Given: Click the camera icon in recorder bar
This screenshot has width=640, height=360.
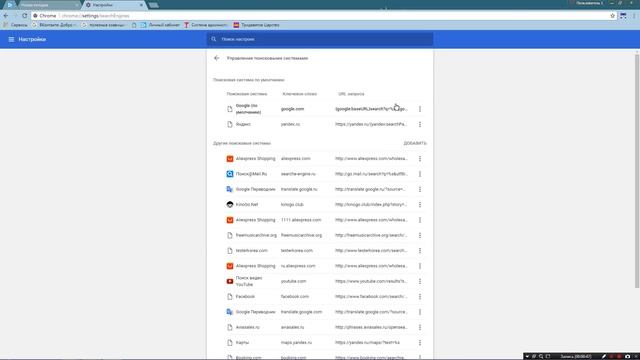Looking at the screenshot, I should tap(627, 356).
